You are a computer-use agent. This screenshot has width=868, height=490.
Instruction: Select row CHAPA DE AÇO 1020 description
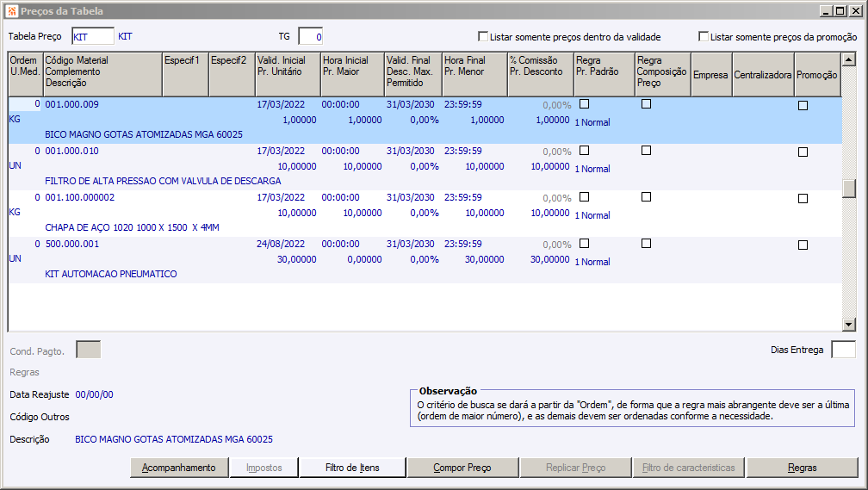[x=132, y=227]
